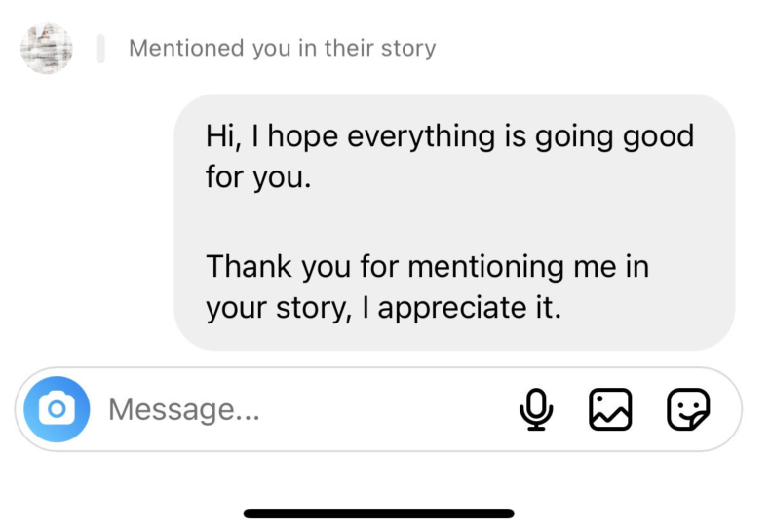
Task: Add a sticker with the smiley icon
Action: pyautogui.click(x=687, y=409)
